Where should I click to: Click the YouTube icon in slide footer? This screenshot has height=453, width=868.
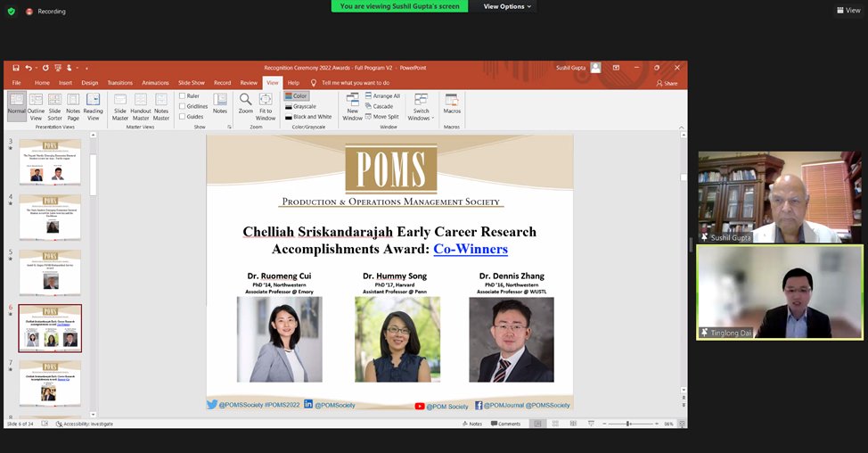tap(420, 407)
